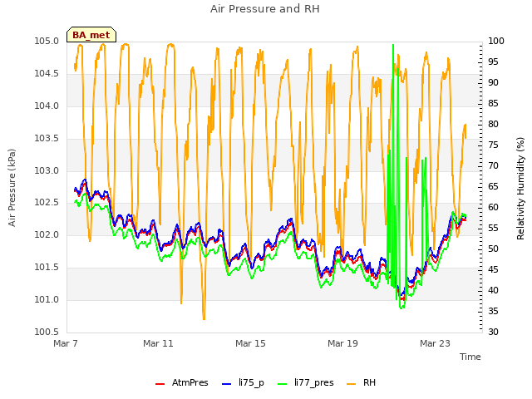Click the 80 humidity tick label
The height and width of the screenshot is (399, 532).
click(x=493, y=125)
